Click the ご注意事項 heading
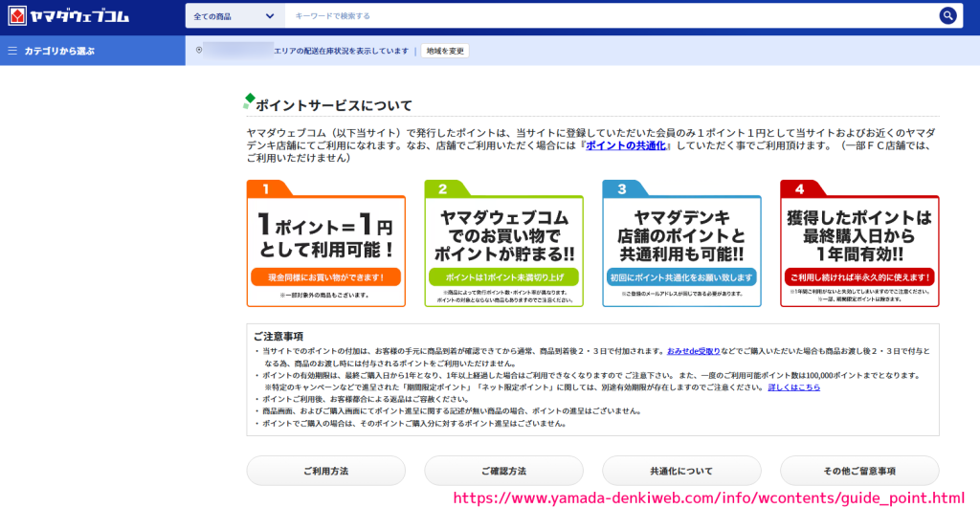This screenshot has height=508, width=980. point(278,336)
